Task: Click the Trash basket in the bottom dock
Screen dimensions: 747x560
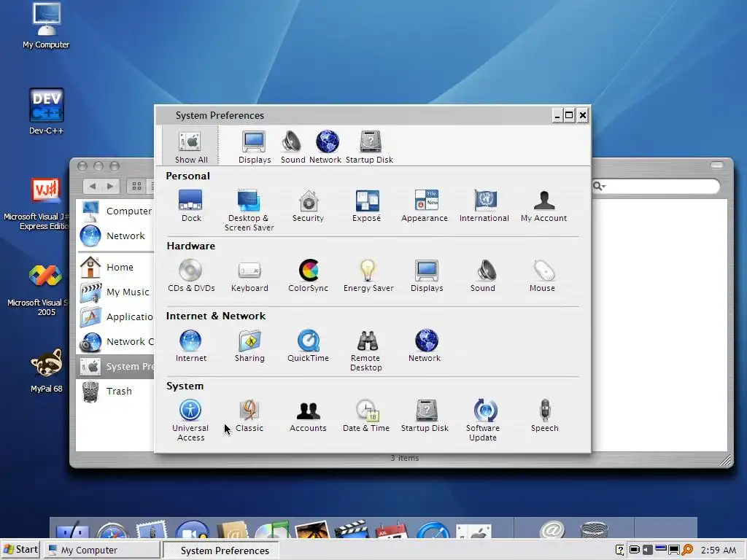Action: click(594, 530)
